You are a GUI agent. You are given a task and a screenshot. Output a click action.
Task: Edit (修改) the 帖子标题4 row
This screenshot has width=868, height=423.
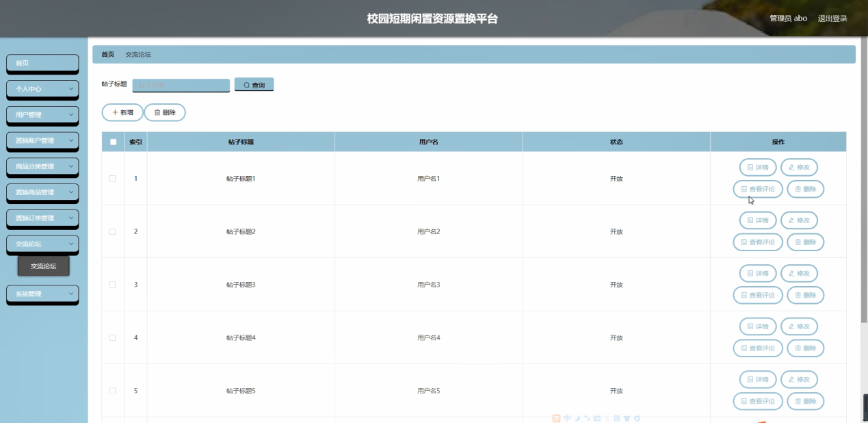(x=799, y=326)
